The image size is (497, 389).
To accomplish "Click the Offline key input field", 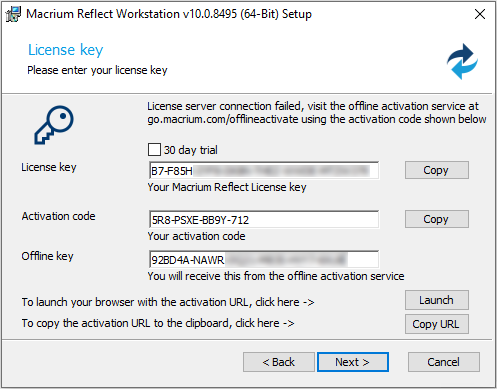I will pos(264,259).
